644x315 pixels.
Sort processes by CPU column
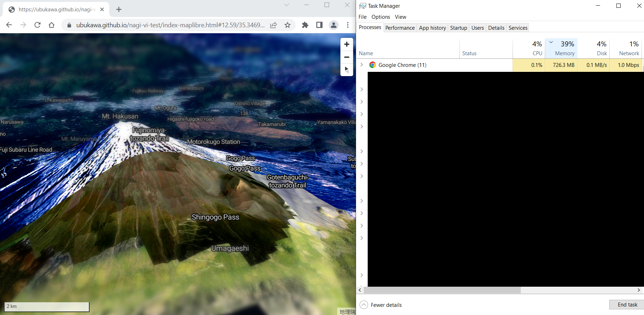point(529,48)
